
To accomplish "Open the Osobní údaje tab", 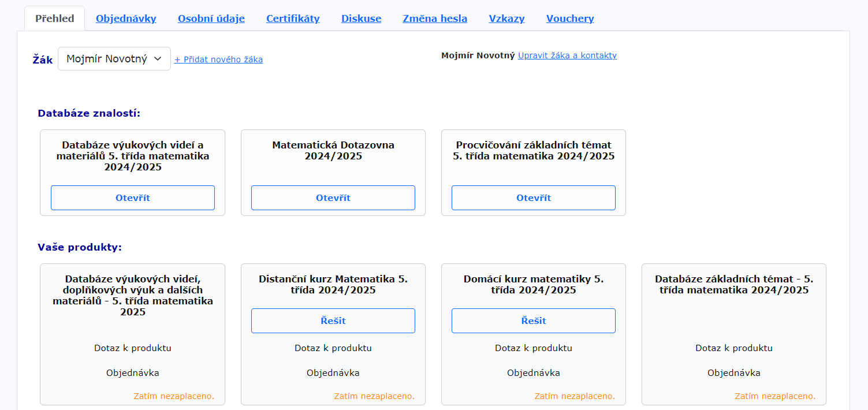I will 211,18.
